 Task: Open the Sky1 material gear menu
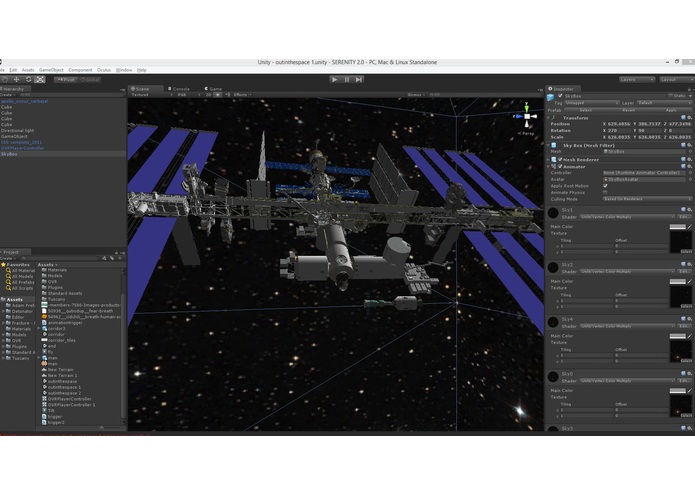pyautogui.click(x=689, y=210)
